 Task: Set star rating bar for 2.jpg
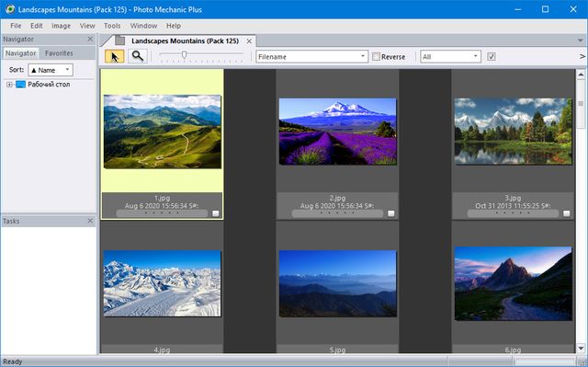[337, 213]
